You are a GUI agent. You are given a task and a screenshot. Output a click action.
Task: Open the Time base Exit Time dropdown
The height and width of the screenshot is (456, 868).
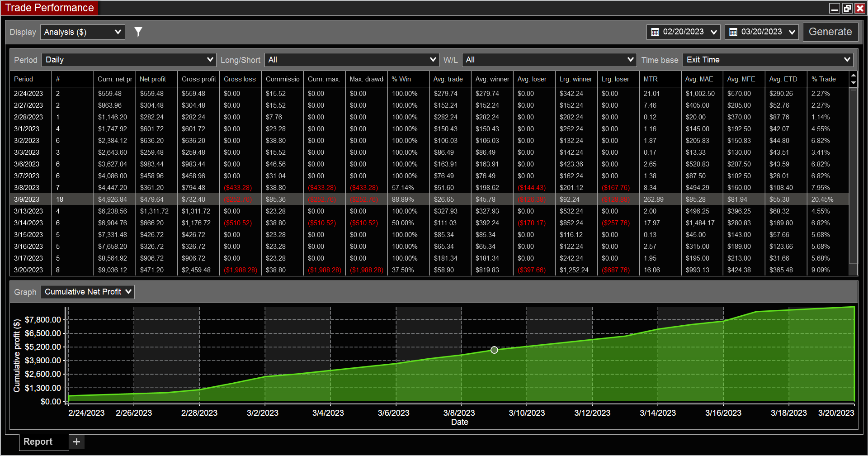pyautogui.click(x=768, y=60)
